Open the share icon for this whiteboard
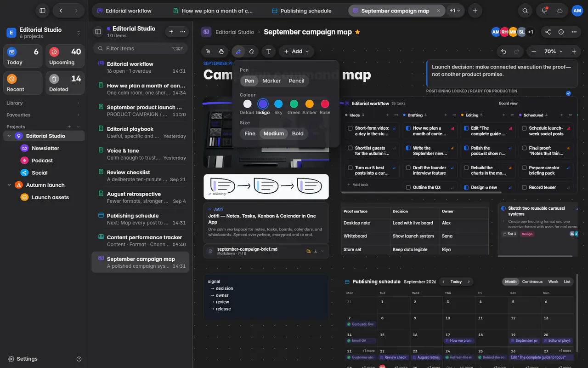This screenshot has height=368, width=588. point(548,32)
